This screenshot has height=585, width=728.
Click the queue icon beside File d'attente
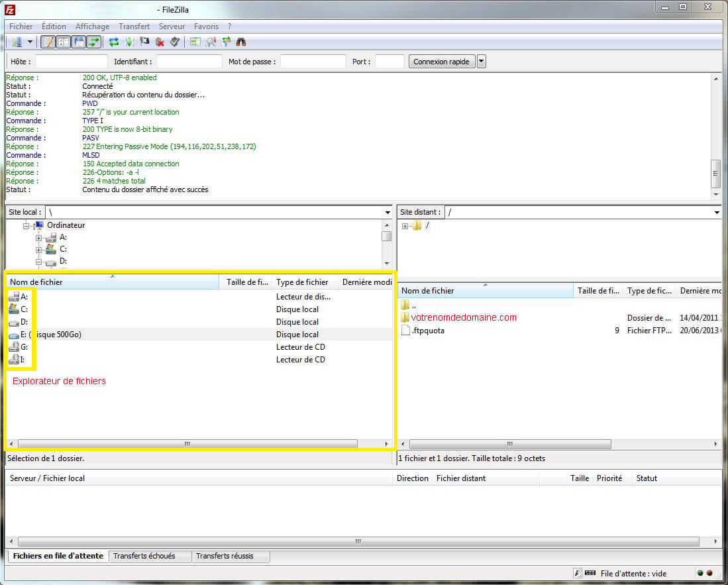pyautogui.click(x=590, y=573)
